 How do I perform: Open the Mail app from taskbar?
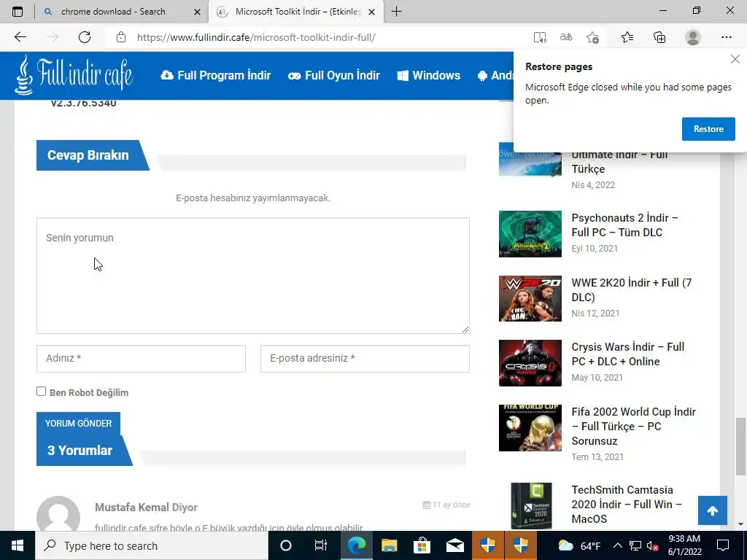pos(455,545)
